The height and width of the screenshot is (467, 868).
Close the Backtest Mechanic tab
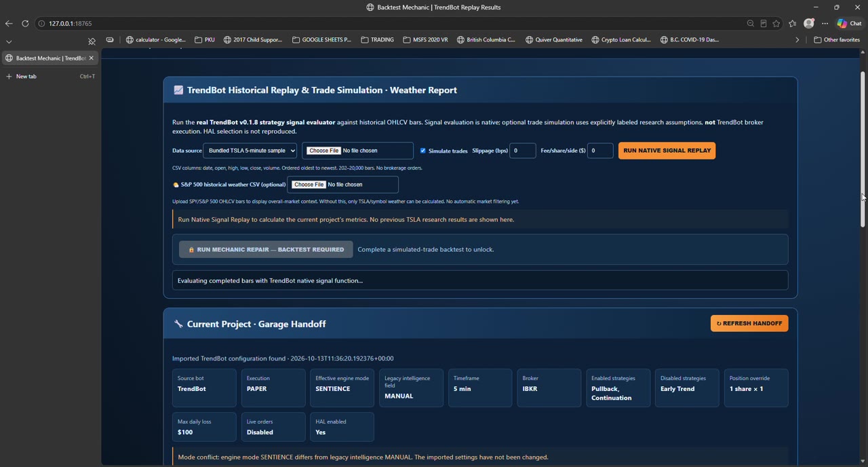click(x=92, y=58)
